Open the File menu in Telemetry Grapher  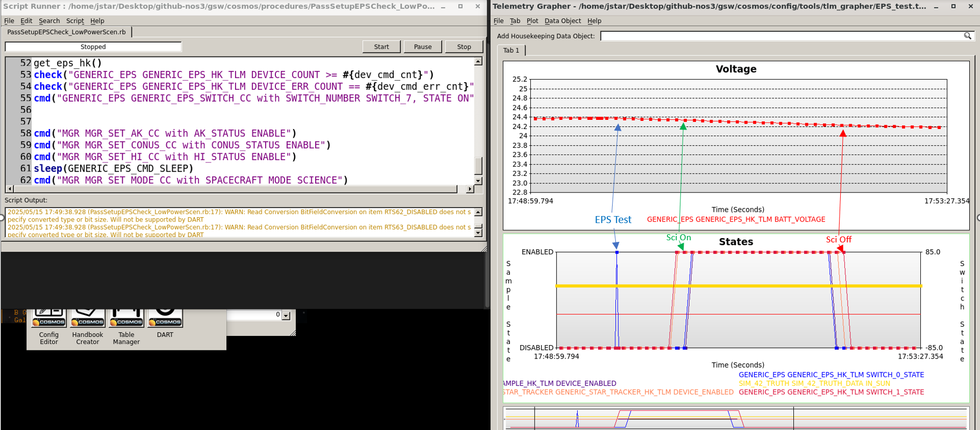point(499,21)
